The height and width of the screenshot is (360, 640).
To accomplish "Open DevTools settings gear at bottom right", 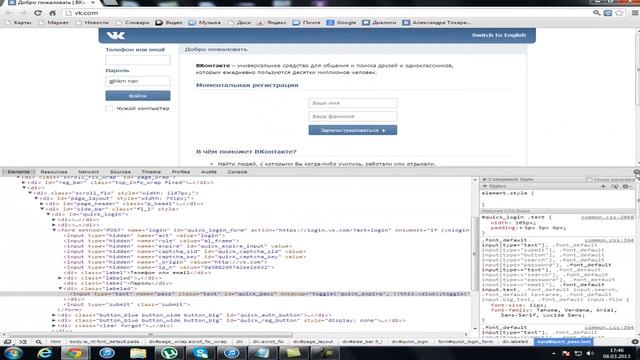I will 635,342.
